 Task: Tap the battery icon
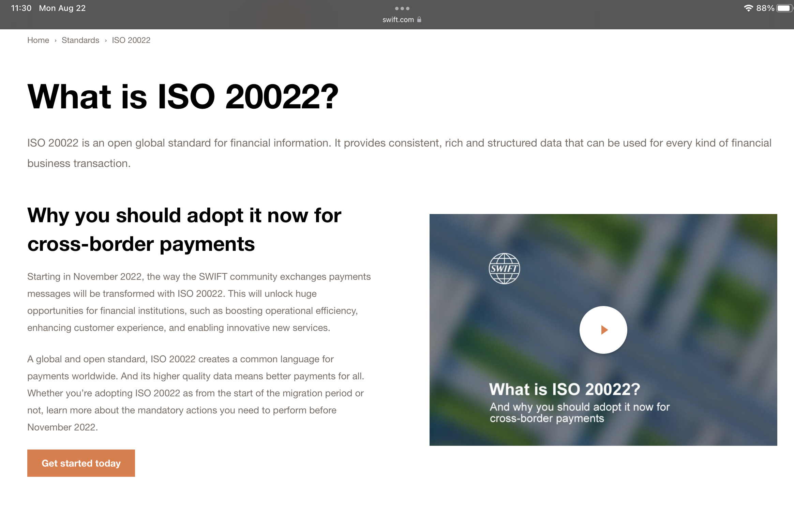(784, 8)
